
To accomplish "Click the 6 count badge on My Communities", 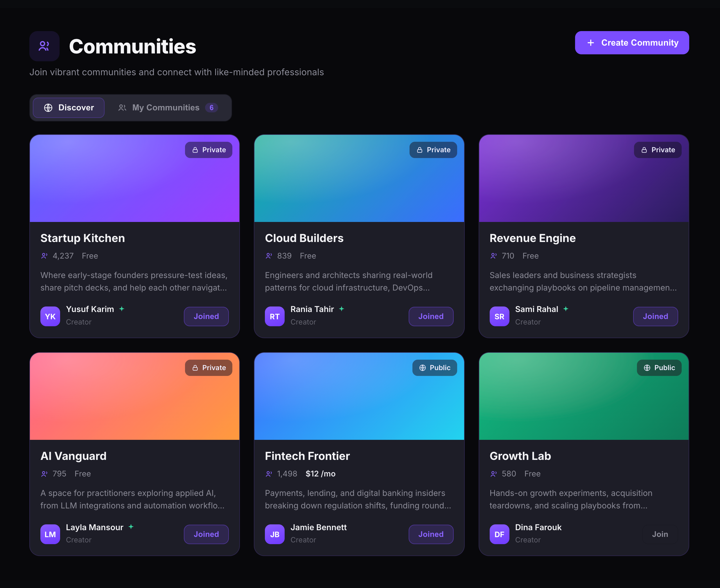I will [x=212, y=108].
